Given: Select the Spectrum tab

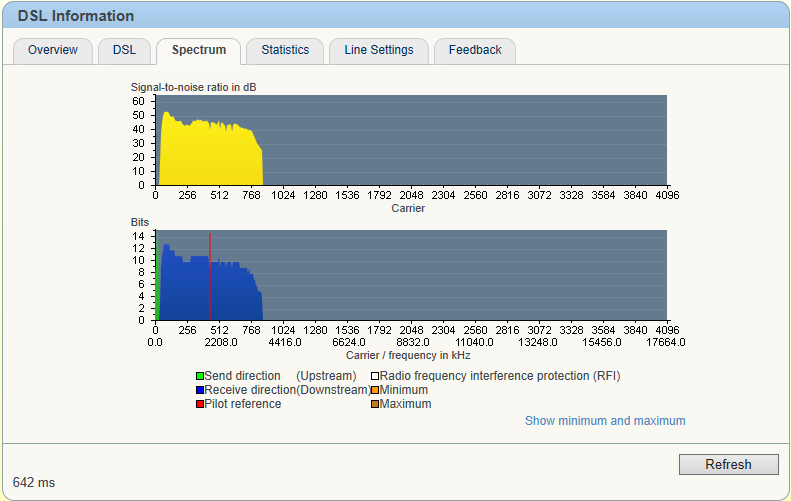Looking at the screenshot, I should pos(199,50).
